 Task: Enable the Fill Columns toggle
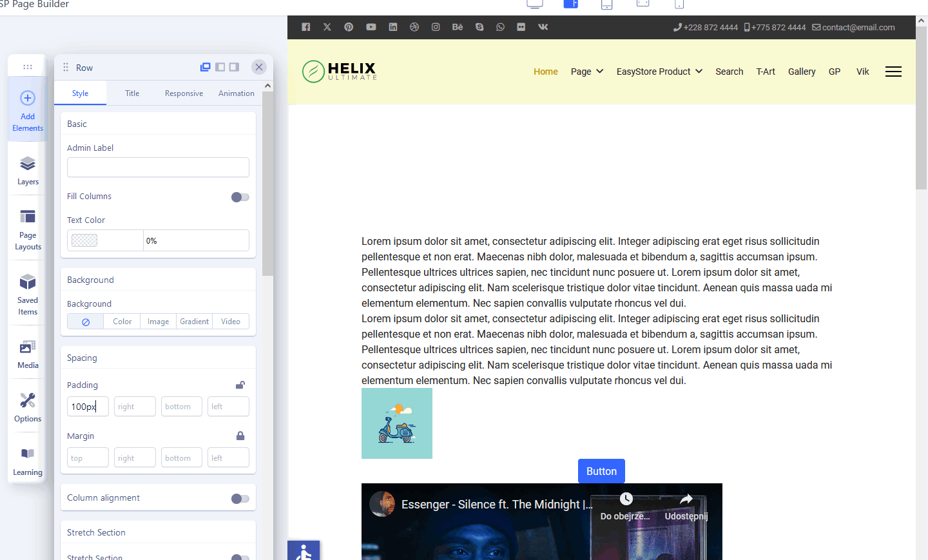tap(239, 197)
